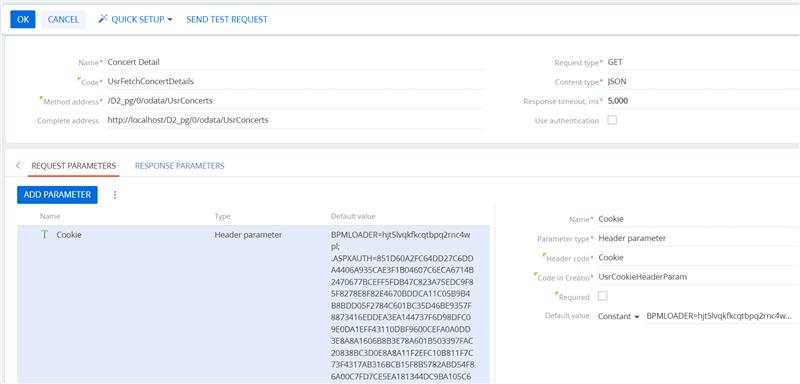Open the Content type JSON field
Screen dimensions: 800x384
[703, 82]
